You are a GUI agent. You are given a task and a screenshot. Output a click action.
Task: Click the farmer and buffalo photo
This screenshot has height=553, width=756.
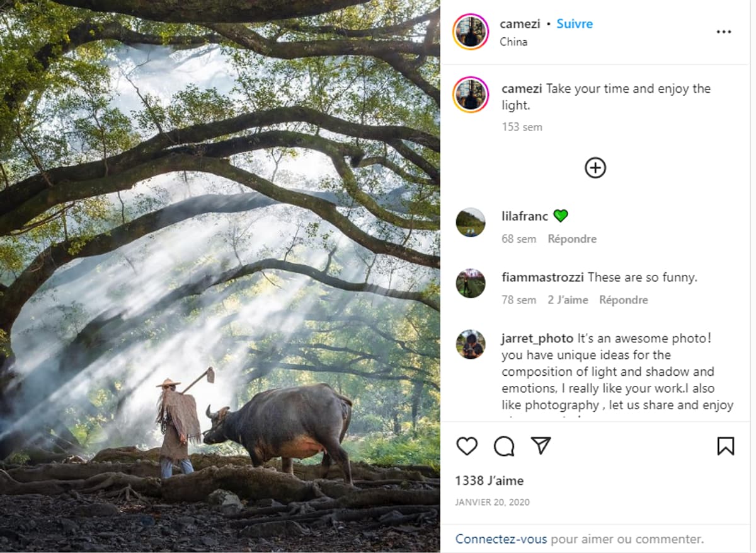pos(220,276)
